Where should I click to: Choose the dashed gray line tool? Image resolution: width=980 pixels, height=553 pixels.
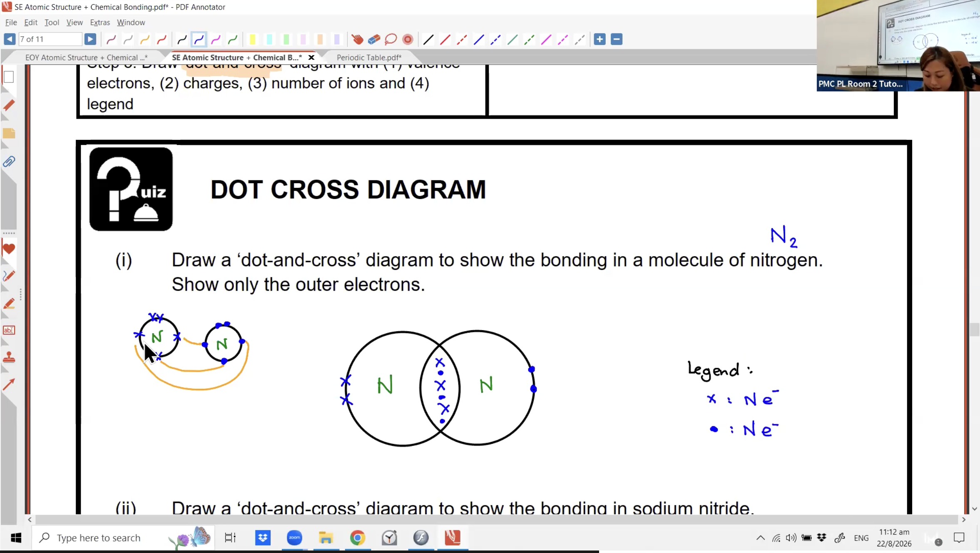pos(580,40)
